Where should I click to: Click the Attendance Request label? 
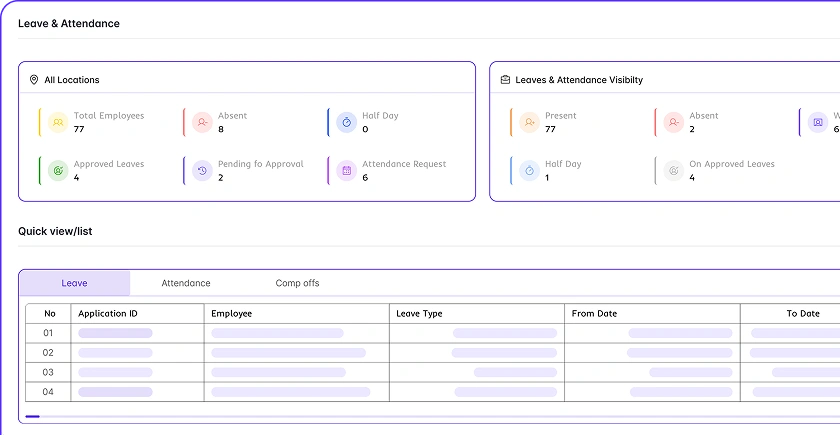point(404,164)
